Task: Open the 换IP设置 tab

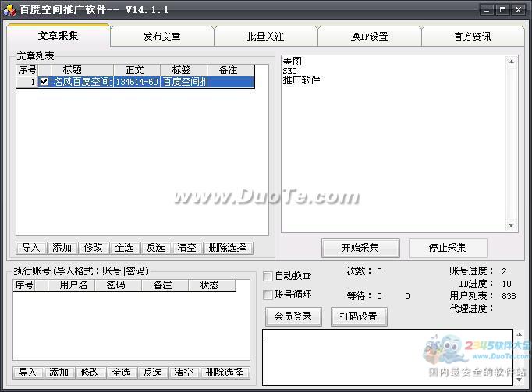Action: (x=370, y=37)
